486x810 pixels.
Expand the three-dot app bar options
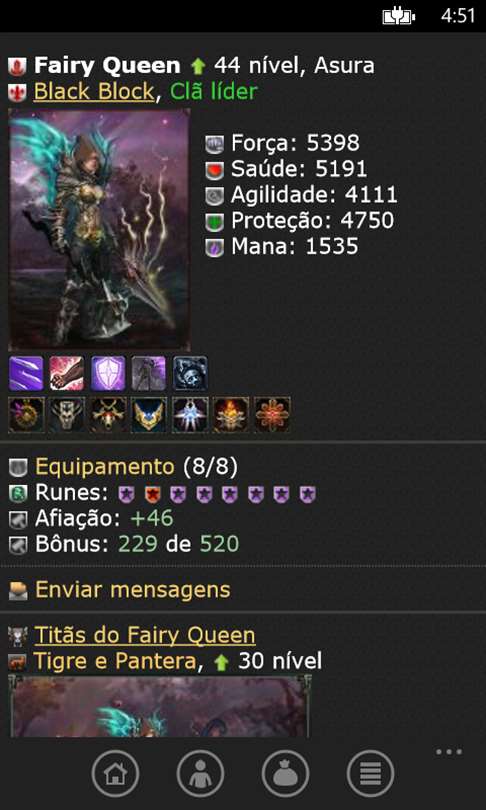coord(449,752)
